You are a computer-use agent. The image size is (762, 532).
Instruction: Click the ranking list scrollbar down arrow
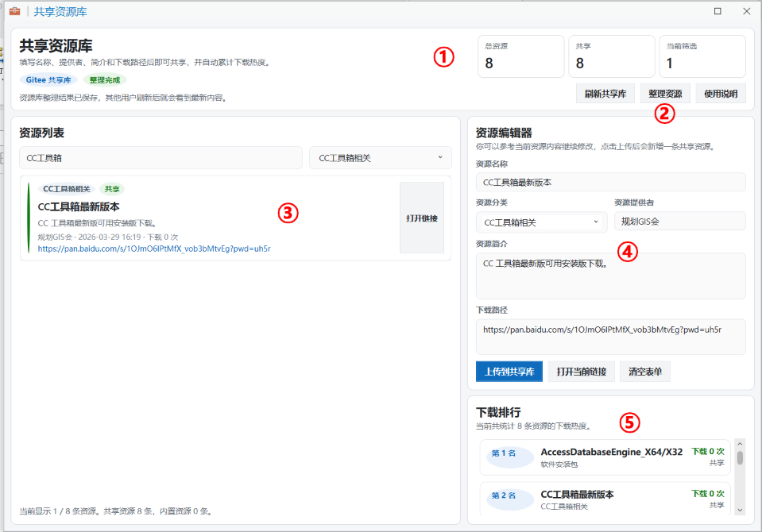[740, 510]
